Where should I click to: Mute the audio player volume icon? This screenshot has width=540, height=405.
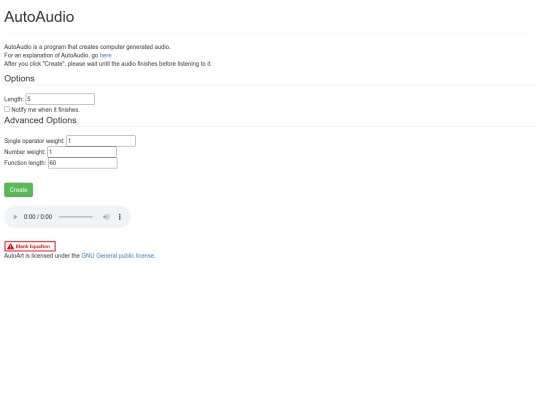pos(106,217)
